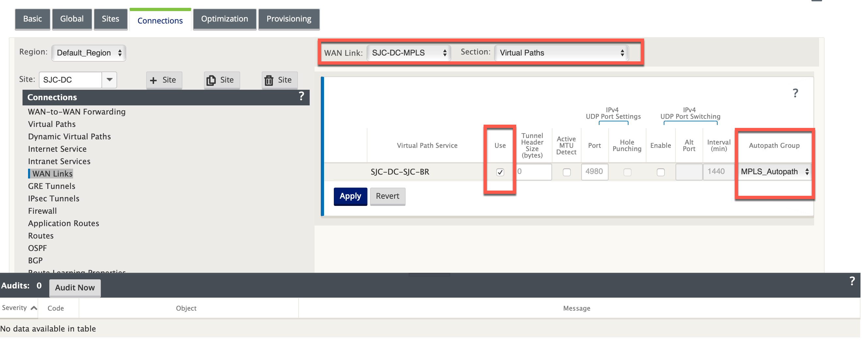Switch to the Optimization tab
This screenshot has height=340, width=868.
(225, 19)
